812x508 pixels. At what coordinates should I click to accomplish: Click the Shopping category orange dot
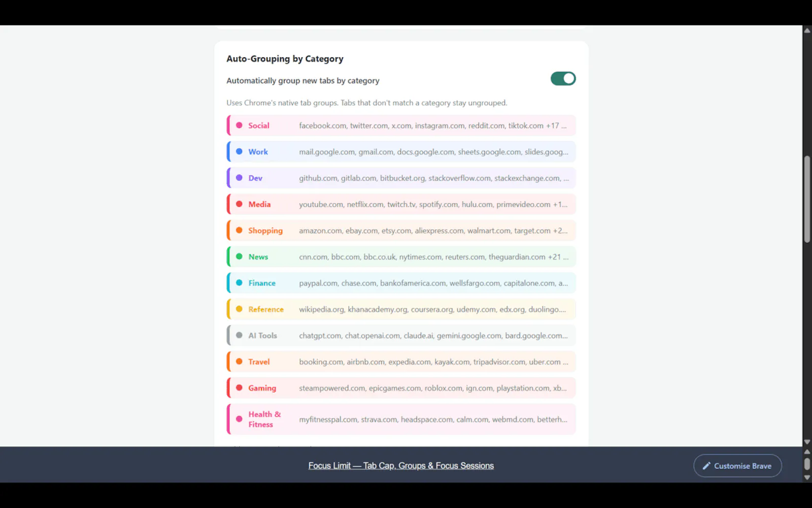click(239, 230)
